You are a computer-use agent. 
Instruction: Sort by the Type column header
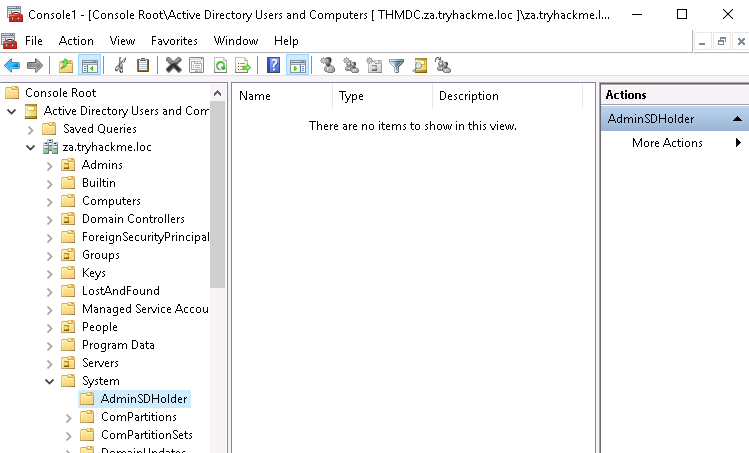point(382,96)
